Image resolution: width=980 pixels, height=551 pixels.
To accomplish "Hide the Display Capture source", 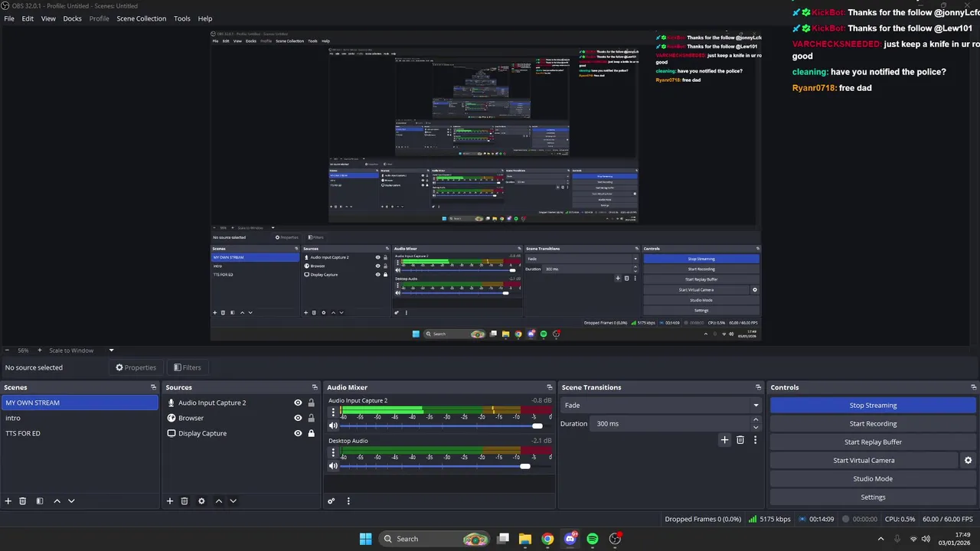I will click(298, 433).
